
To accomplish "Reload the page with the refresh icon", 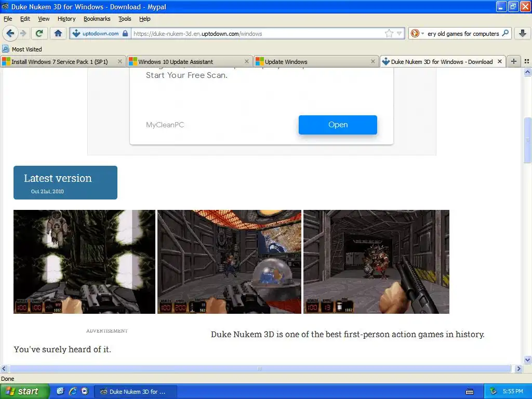I will 39,33.
